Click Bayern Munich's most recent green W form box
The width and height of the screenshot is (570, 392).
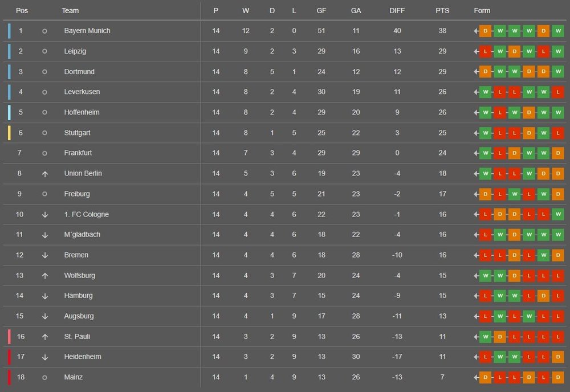coord(559,31)
